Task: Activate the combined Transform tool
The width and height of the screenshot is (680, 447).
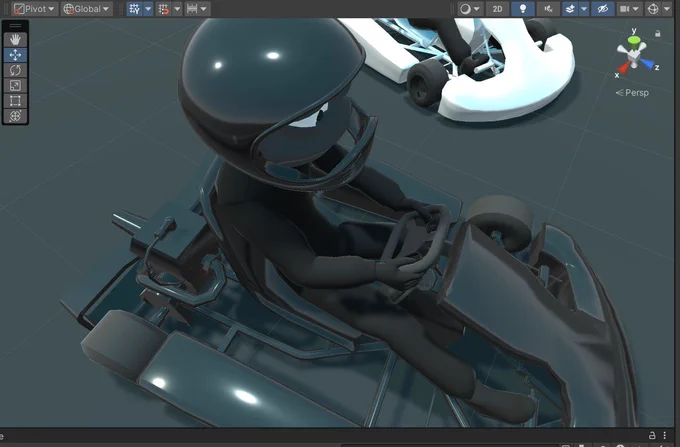Action: tap(15, 116)
